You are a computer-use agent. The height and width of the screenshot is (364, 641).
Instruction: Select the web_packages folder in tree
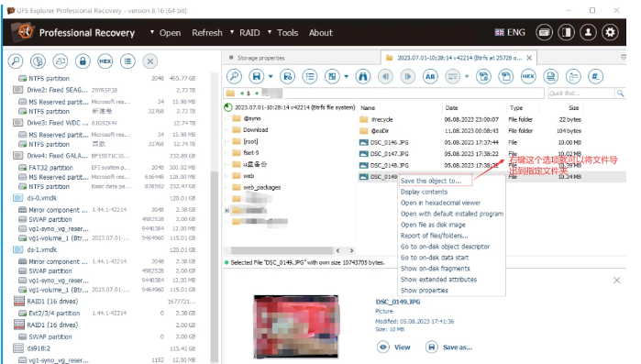(261, 188)
